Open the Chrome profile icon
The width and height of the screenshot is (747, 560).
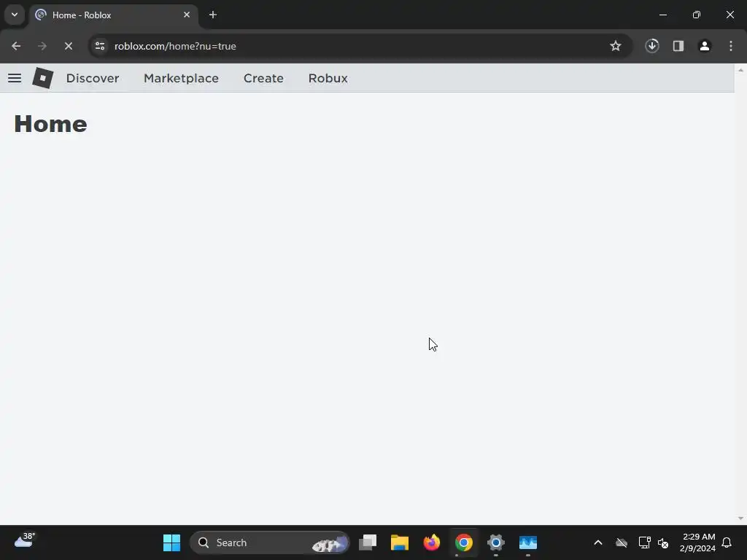[705, 46]
